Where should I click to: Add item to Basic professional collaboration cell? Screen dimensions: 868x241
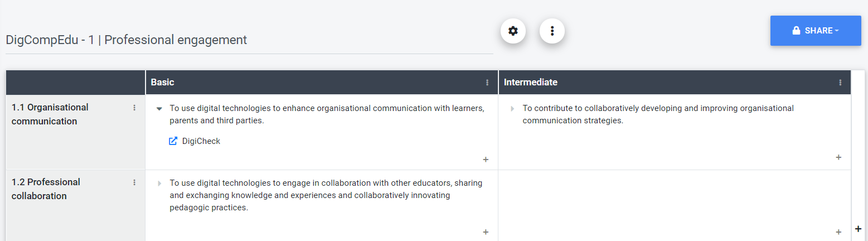pos(486,232)
